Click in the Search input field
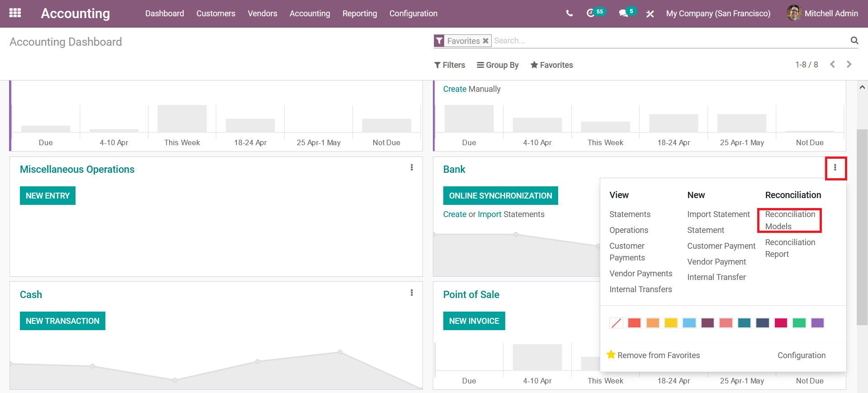The image size is (868, 393). coord(669,41)
